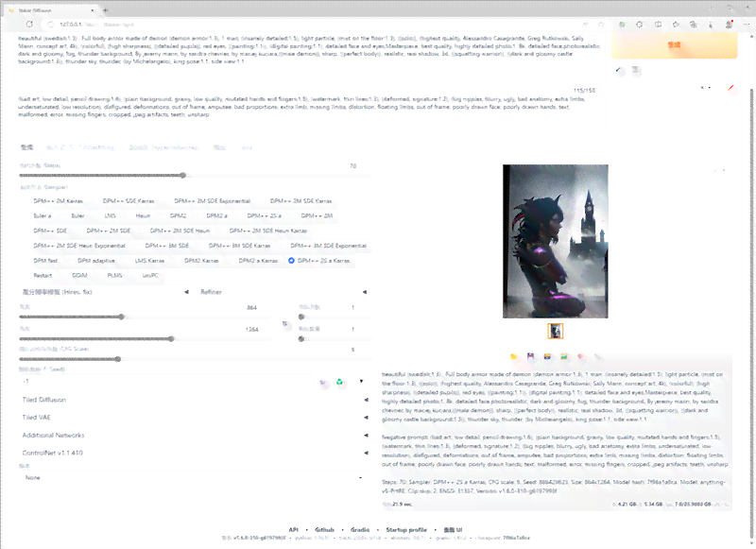Click the browser download icon
The height and width of the screenshot is (549, 756).
tap(711, 25)
